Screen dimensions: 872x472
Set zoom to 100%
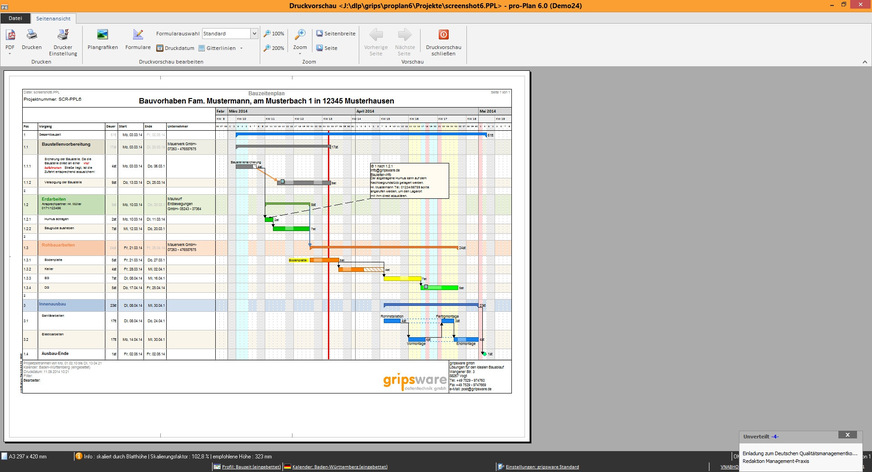[274, 33]
